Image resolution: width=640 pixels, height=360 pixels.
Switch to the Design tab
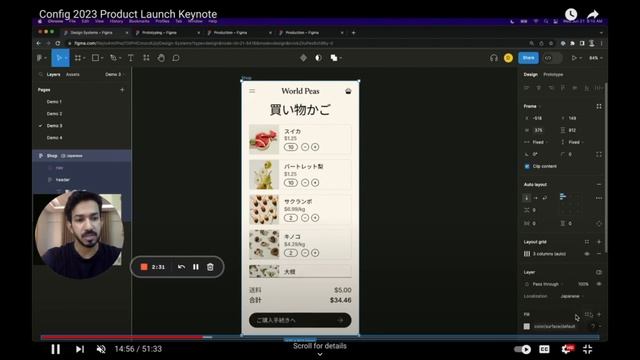[530, 74]
